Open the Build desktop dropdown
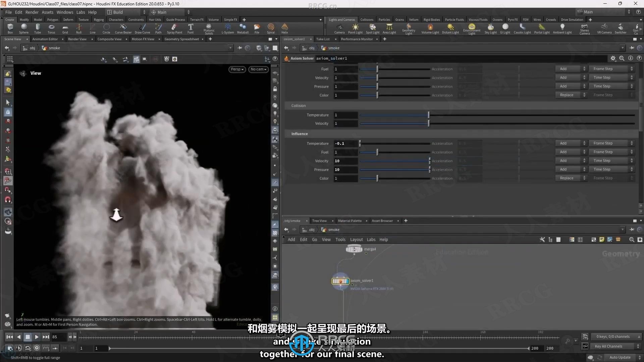The image size is (644, 362). click(x=126, y=12)
